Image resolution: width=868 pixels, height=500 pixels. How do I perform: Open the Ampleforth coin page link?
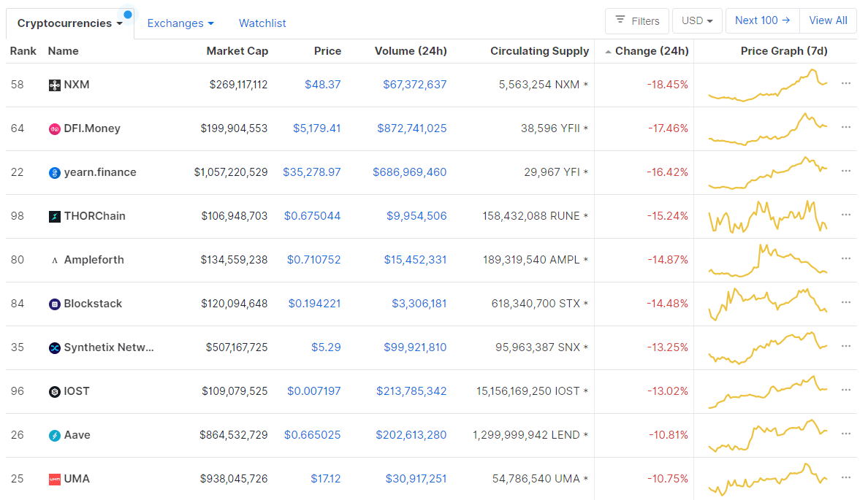point(94,259)
